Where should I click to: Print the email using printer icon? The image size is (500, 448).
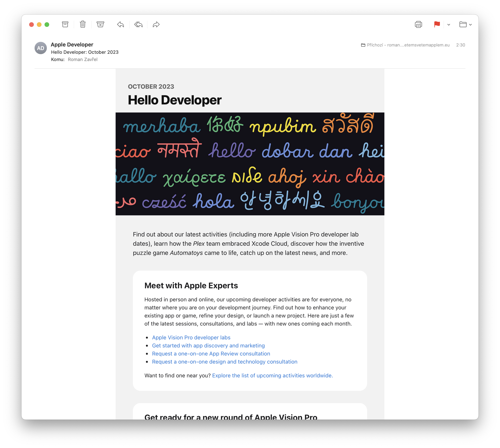tap(418, 24)
